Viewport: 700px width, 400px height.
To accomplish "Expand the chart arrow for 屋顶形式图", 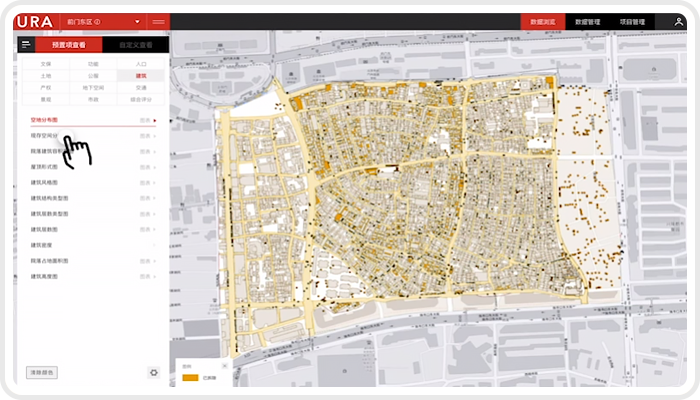I will pyautogui.click(x=154, y=167).
